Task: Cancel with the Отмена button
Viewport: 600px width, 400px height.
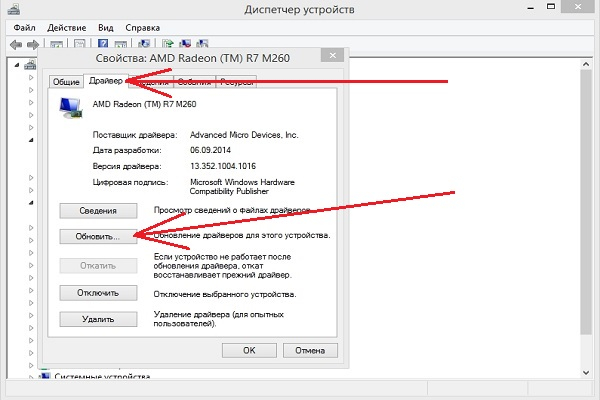Action: point(310,350)
